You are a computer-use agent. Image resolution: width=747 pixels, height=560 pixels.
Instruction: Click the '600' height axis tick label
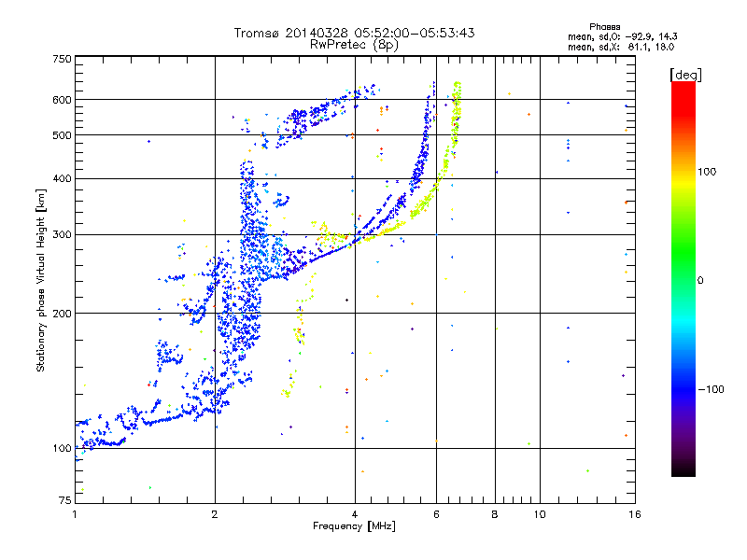pos(62,100)
